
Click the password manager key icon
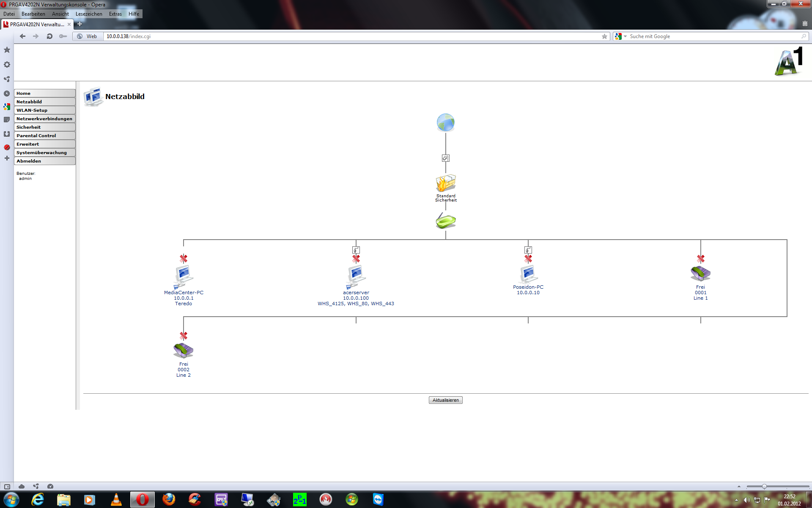click(x=63, y=36)
